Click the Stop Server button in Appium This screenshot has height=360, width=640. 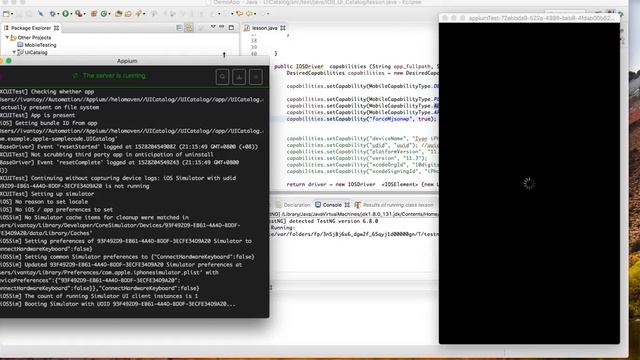click(256, 77)
